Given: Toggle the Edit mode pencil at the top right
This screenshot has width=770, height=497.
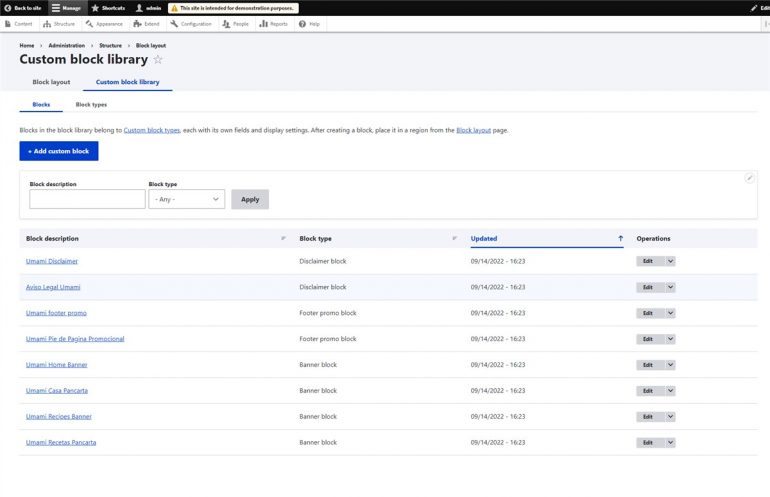Looking at the screenshot, I should pos(760,8).
